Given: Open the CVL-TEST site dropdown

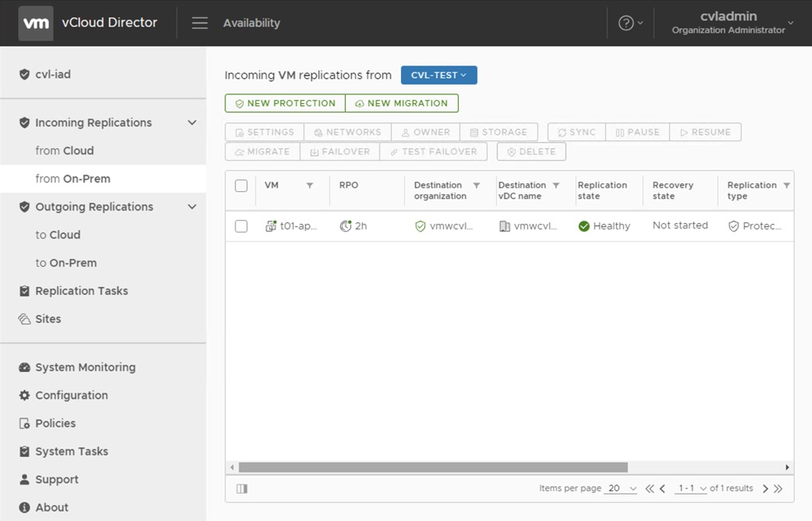Looking at the screenshot, I should pyautogui.click(x=438, y=75).
